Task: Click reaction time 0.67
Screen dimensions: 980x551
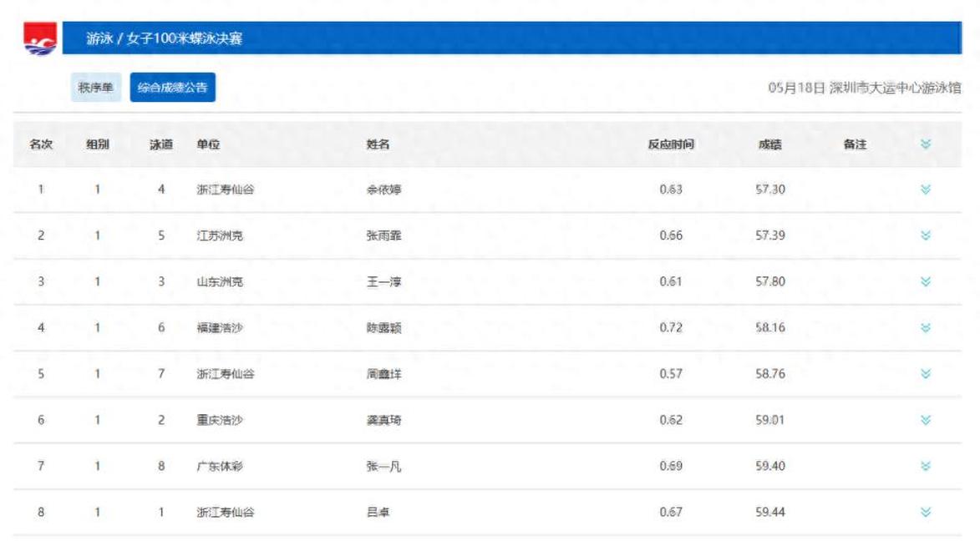Action: (x=671, y=513)
